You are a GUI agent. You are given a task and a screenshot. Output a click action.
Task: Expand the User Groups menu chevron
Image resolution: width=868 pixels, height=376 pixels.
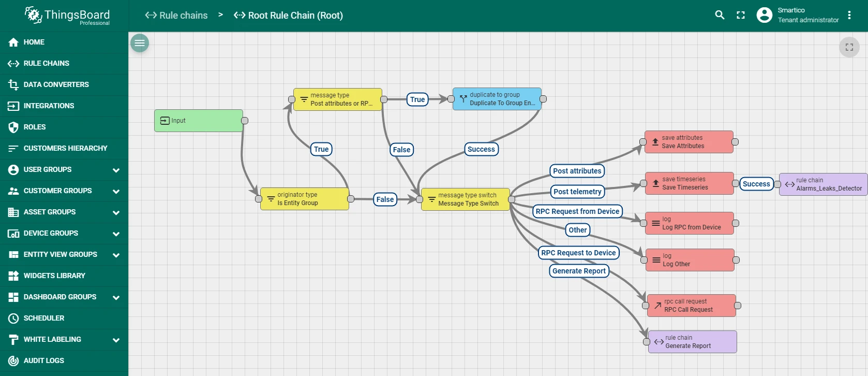(x=116, y=170)
